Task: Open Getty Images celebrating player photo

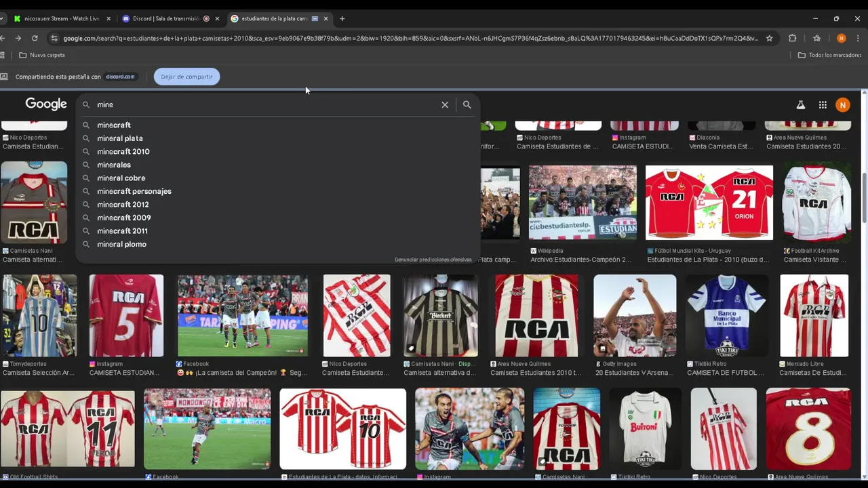Action: coord(635,315)
